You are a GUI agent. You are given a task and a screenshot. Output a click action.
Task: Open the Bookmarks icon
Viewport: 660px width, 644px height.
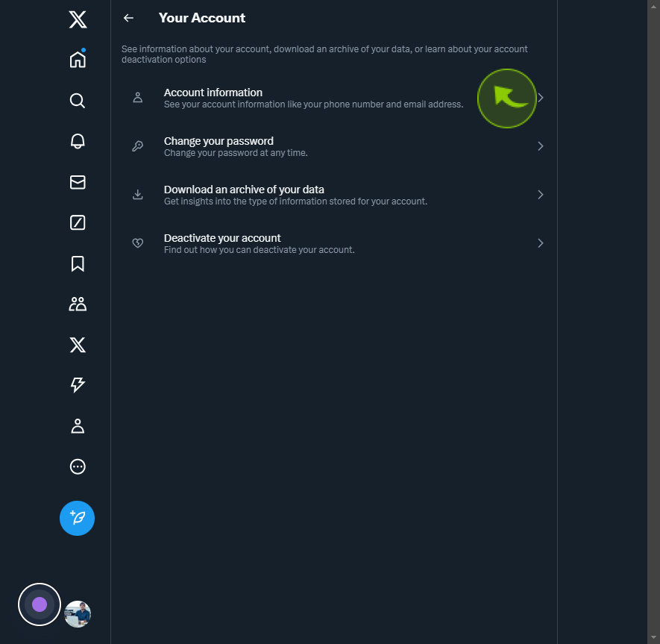coord(78,263)
